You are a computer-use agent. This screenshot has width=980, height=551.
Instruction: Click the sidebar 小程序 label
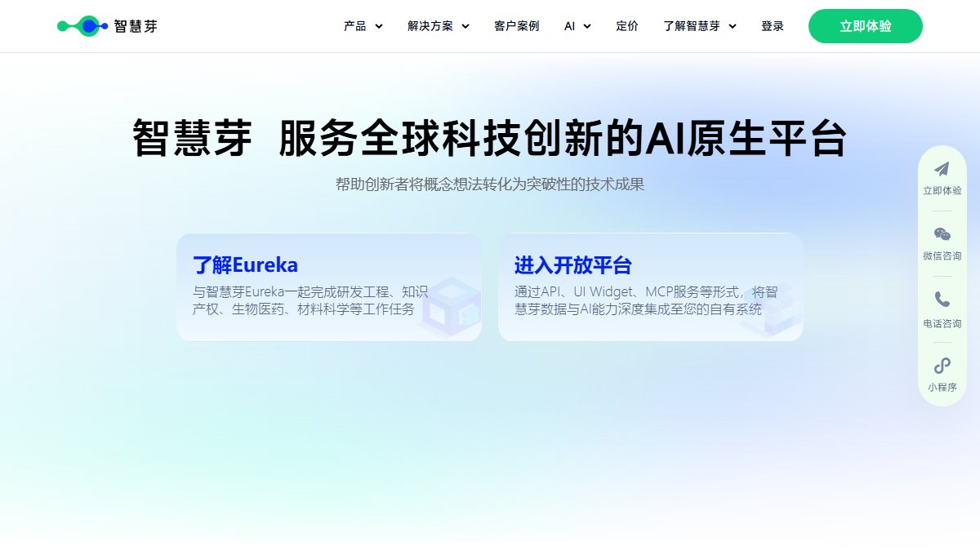coord(942,389)
